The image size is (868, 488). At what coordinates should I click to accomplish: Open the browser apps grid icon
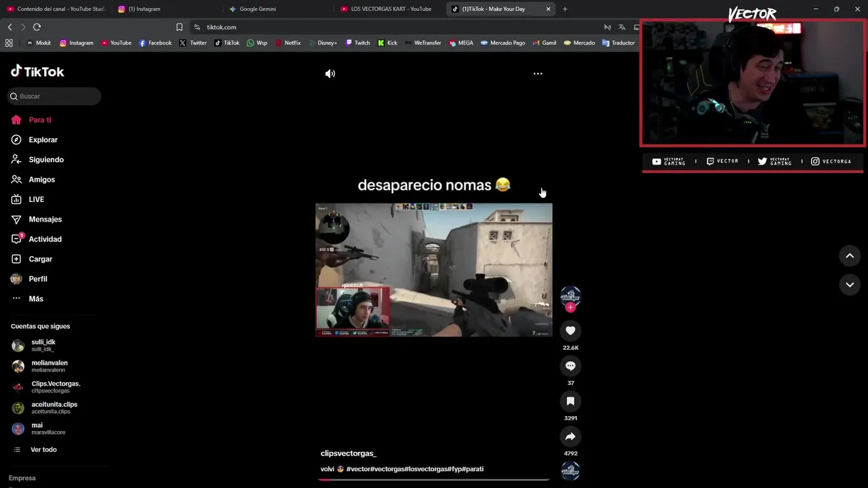click(9, 43)
